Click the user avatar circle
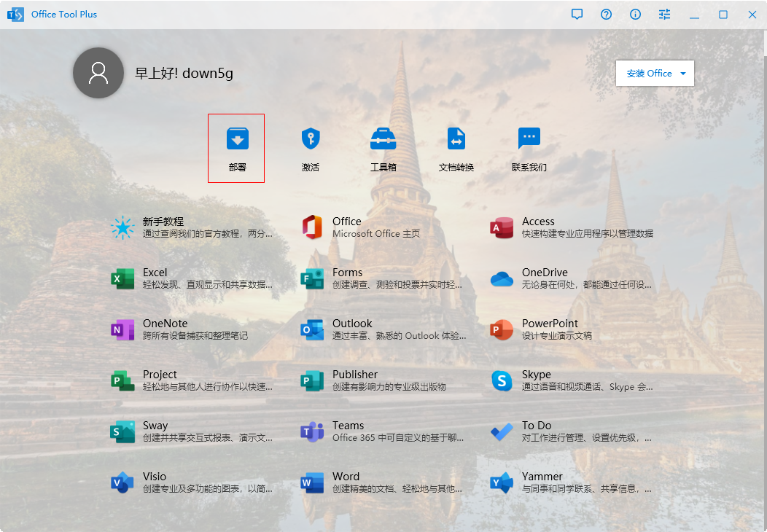This screenshot has height=532, width=767. (98, 73)
